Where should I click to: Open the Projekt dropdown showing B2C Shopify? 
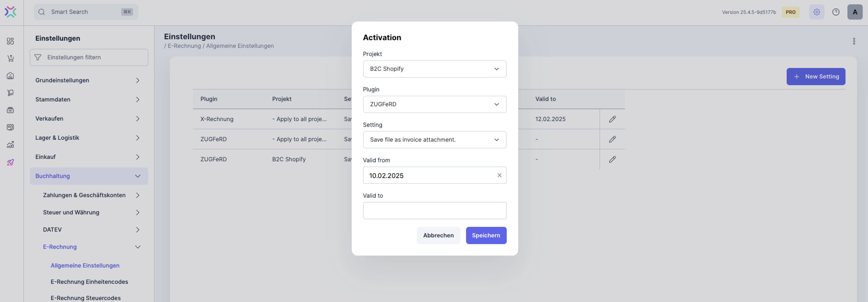tap(434, 69)
